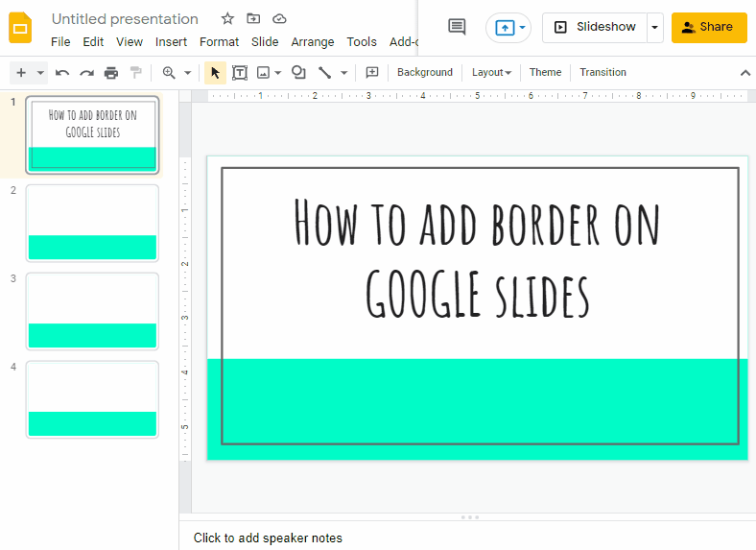Click to add speaker notes
This screenshot has height=550, width=756.
click(268, 538)
